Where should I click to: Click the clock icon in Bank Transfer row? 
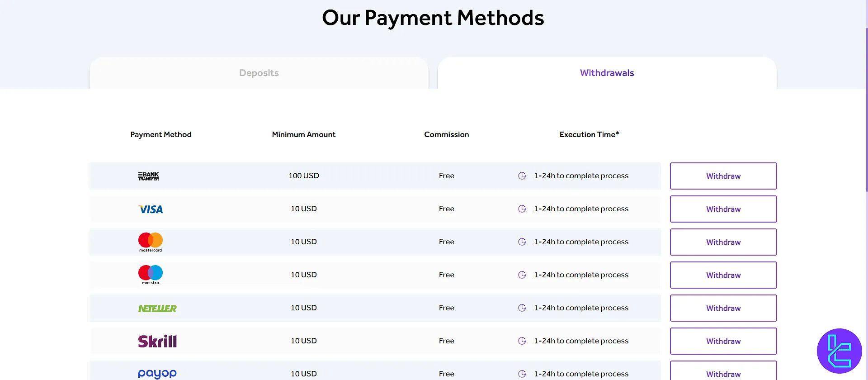tap(522, 176)
